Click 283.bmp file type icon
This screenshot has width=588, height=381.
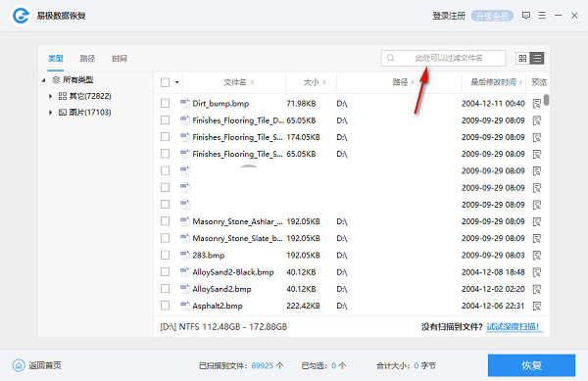point(185,255)
